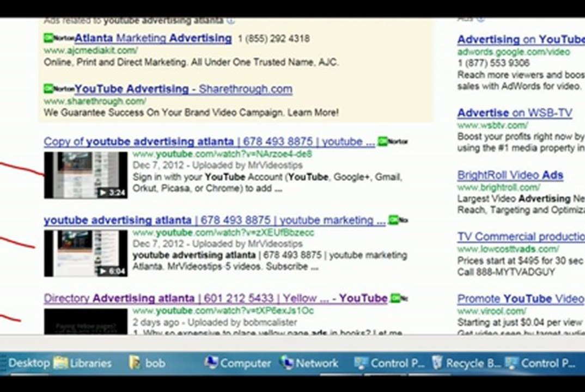Click the Norton icon beside YouTube Advertising Sharethrough
The width and height of the screenshot is (585, 392).
pyautogui.click(x=59, y=89)
